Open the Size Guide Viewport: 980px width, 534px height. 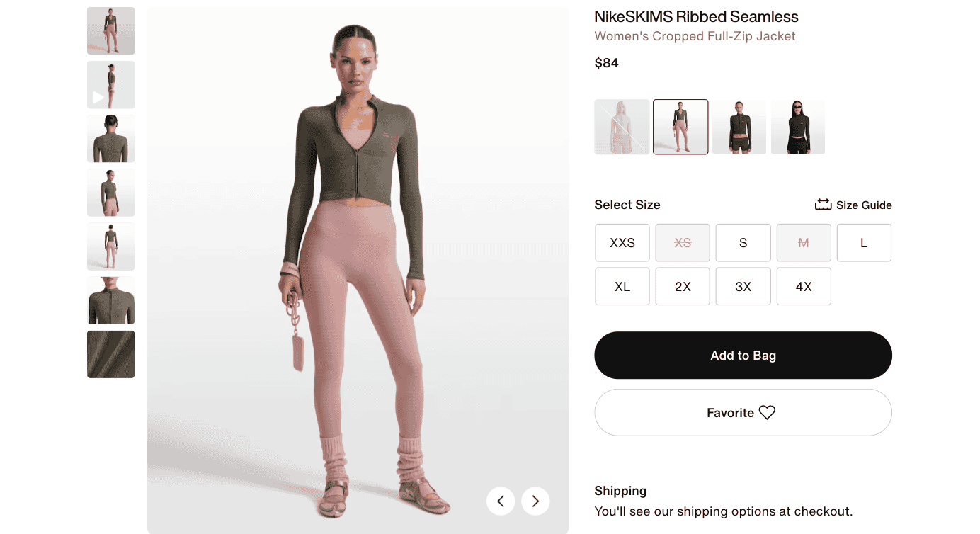[853, 204]
